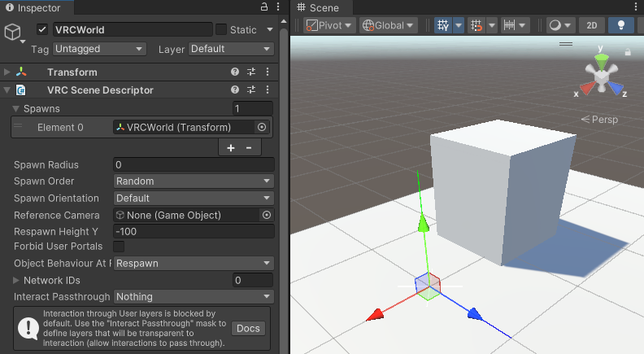The width and height of the screenshot is (644, 354).
Task: Enable the Forbid User Portals checkbox
Action: click(x=119, y=247)
